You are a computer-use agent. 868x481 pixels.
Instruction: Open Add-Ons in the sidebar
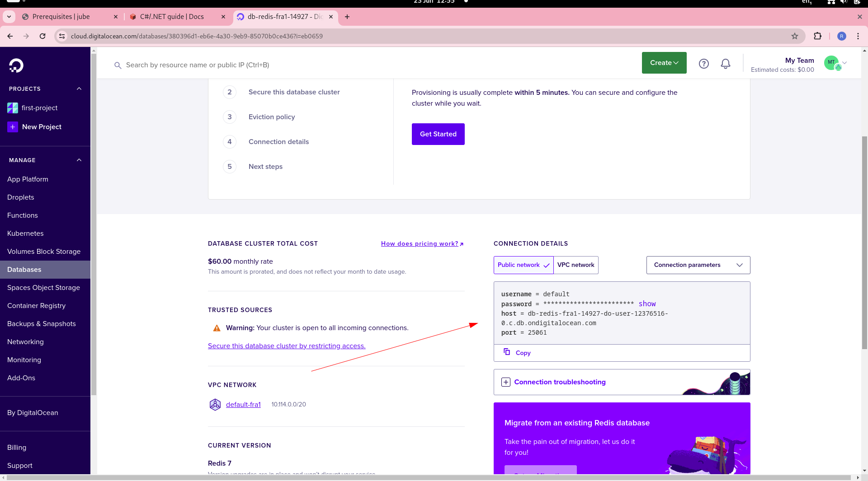[45, 378]
